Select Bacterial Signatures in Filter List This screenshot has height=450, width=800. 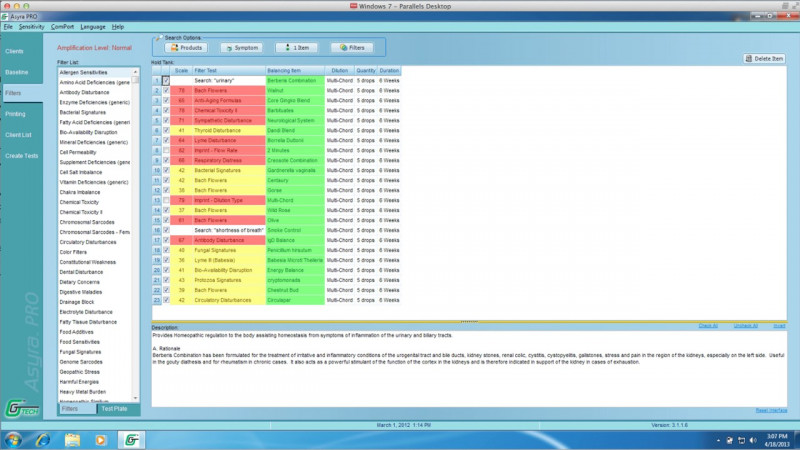coord(95,112)
